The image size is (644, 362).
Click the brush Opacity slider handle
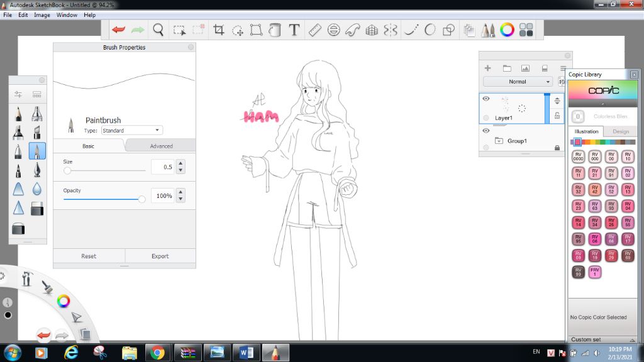pyautogui.click(x=142, y=199)
